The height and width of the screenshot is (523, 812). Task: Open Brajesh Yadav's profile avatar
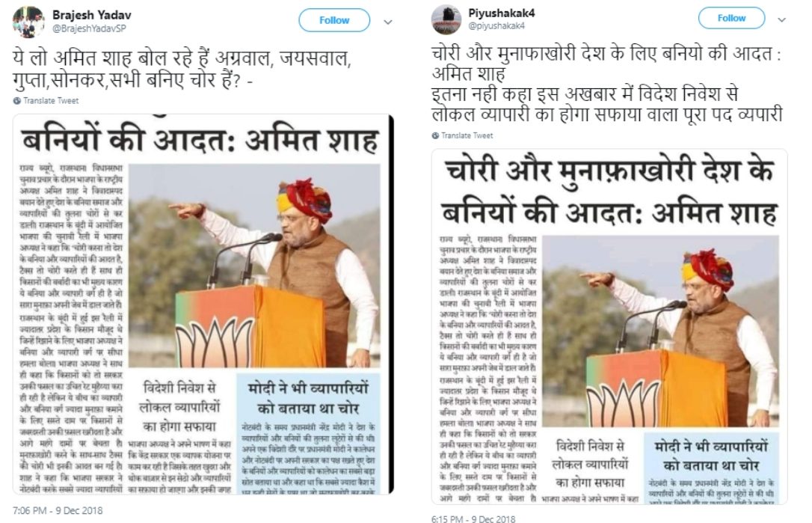(28, 22)
